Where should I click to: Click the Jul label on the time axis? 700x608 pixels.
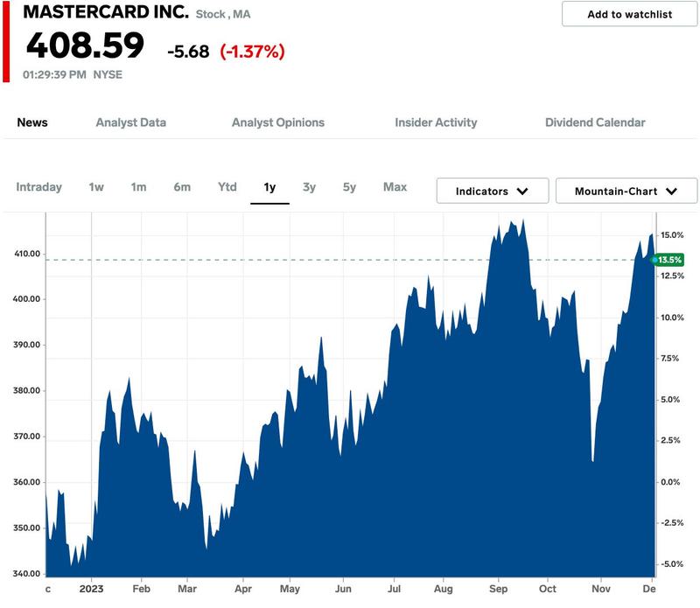coord(395,589)
